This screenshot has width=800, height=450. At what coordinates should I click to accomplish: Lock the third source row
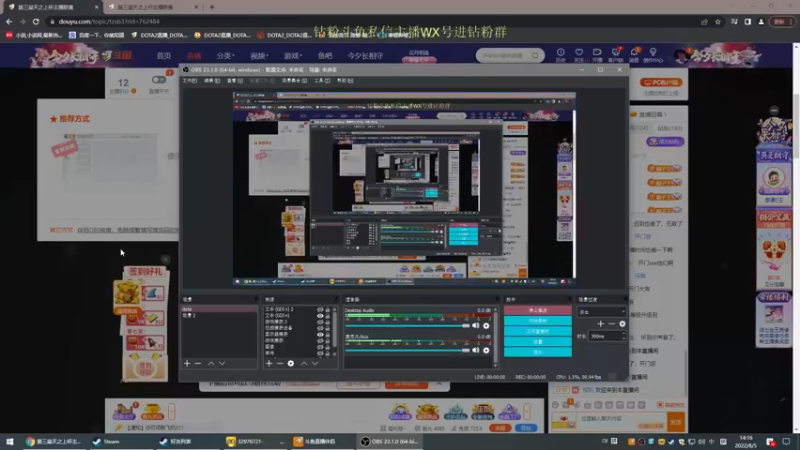tap(328, 322)
